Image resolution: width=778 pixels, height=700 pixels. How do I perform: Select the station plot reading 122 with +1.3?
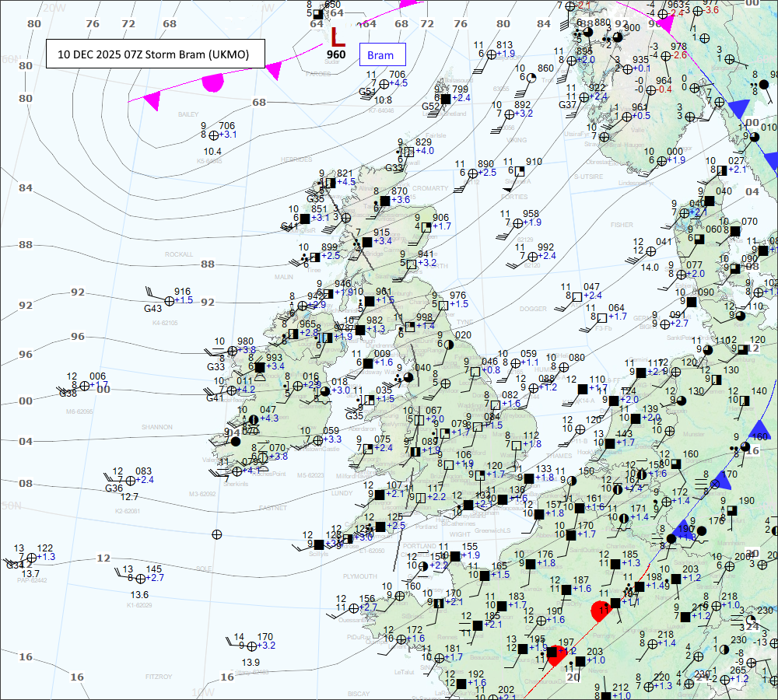tap(32, 557)
